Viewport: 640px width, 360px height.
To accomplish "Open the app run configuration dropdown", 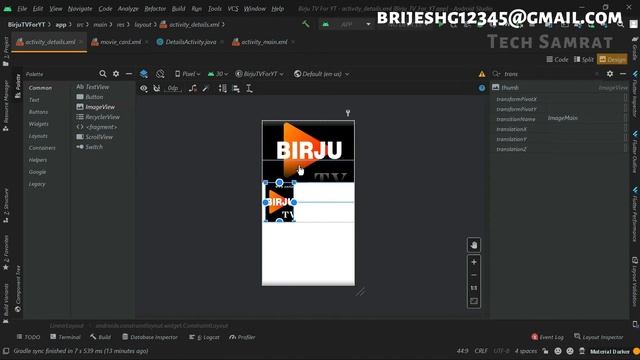I will [x=347, y=24].
